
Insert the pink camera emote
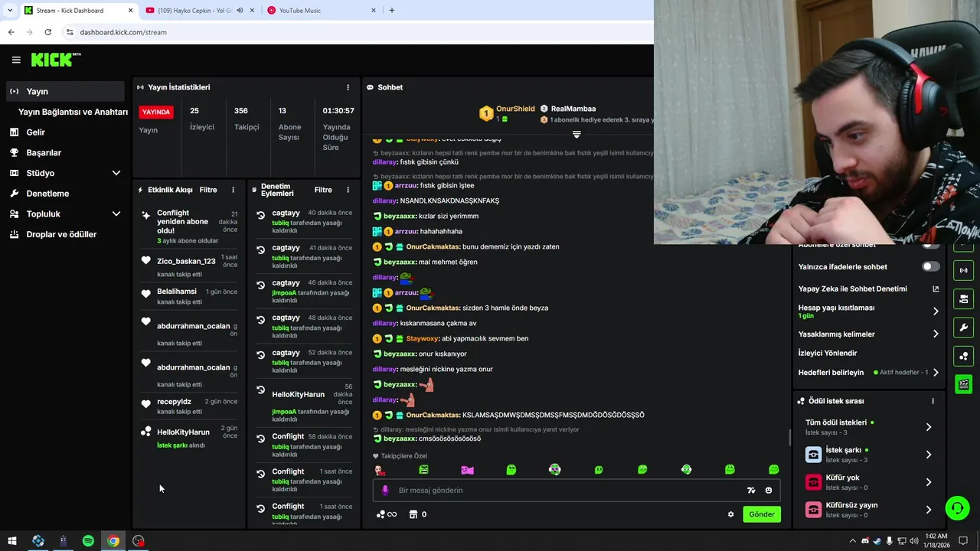(x=467, y=470)
